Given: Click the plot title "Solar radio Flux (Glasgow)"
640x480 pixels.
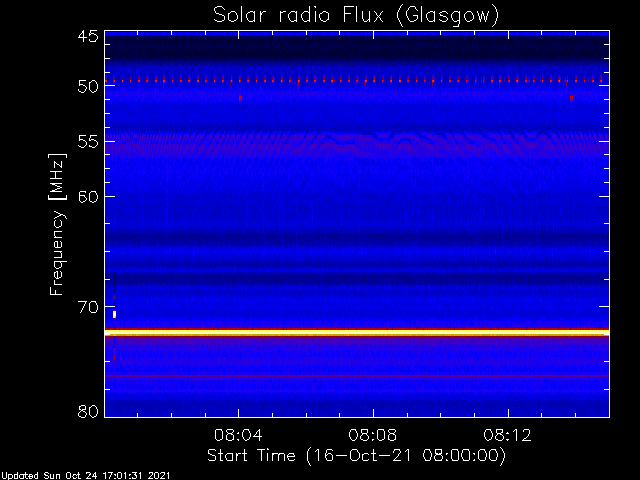Looking at the screenshot, I should pos(356,16).
